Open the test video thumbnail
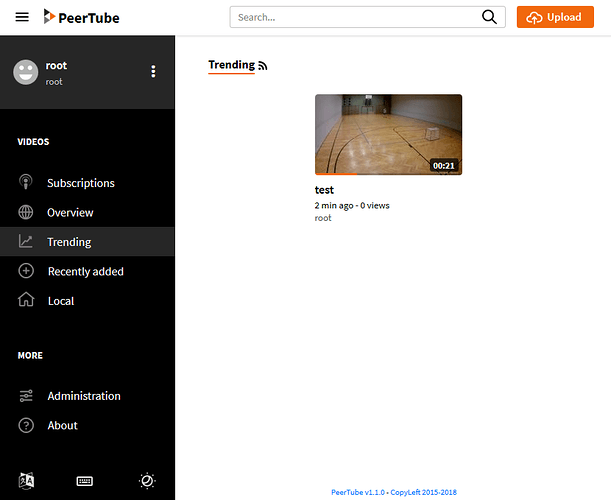611x500 pixels. 388,134
